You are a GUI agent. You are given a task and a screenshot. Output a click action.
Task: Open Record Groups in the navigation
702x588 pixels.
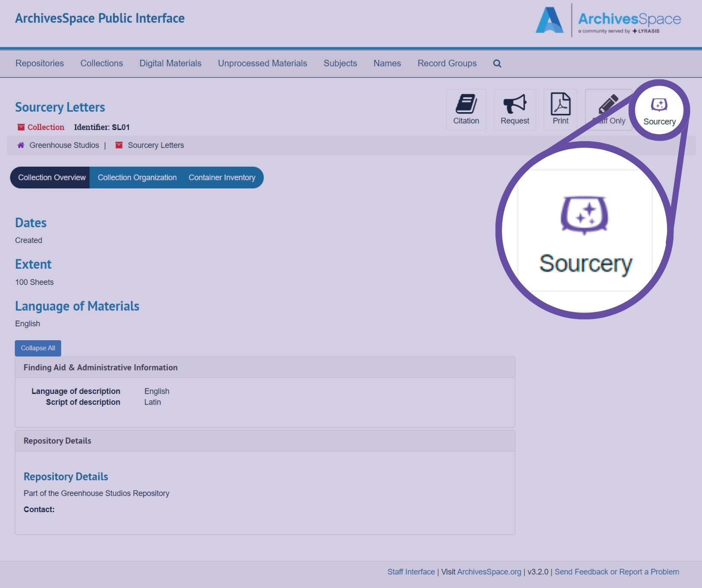[447, 64]
